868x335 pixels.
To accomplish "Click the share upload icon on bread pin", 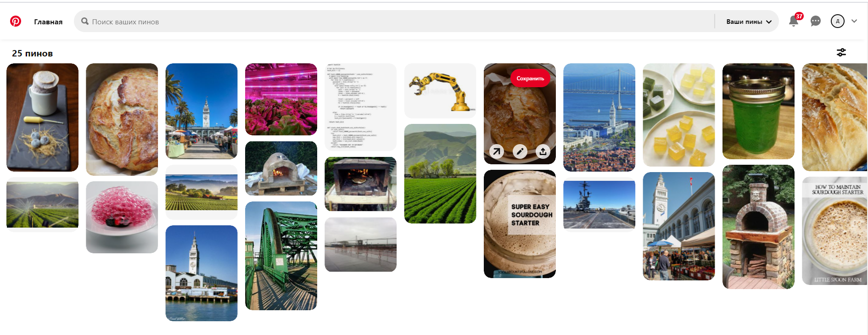I will pyautogui.click(x=543, y=151).
